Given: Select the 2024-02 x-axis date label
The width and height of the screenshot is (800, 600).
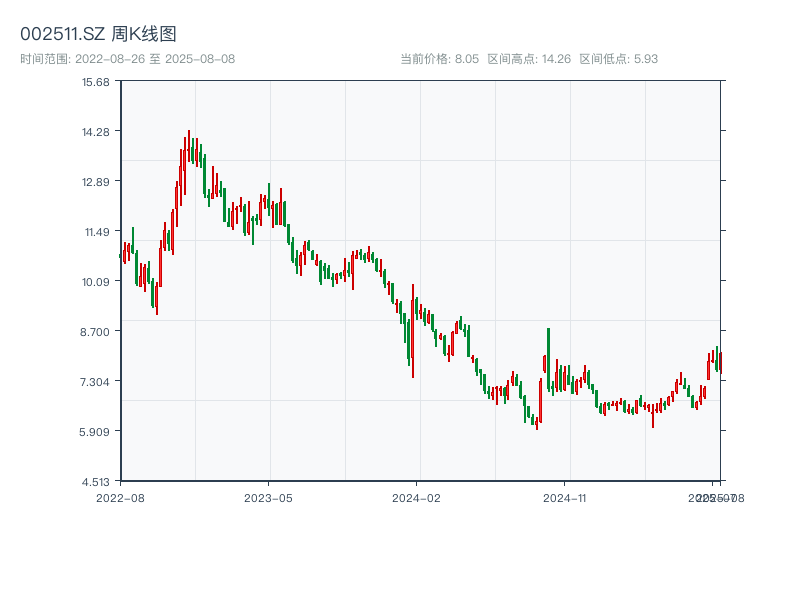Looking at the screenshot, I should click(x=418, y=497).
